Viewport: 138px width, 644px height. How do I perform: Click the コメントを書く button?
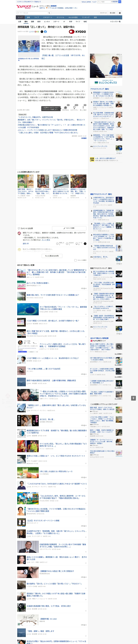coord(69,228)
